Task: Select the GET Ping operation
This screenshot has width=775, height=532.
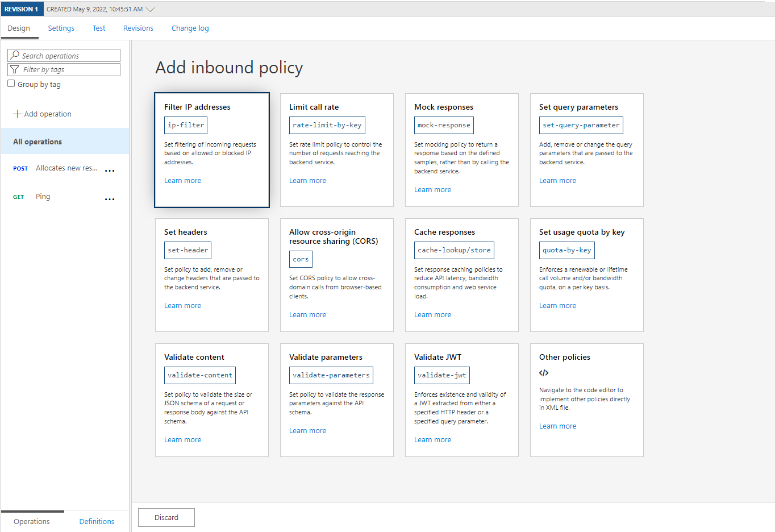Action: coord(43,197)
